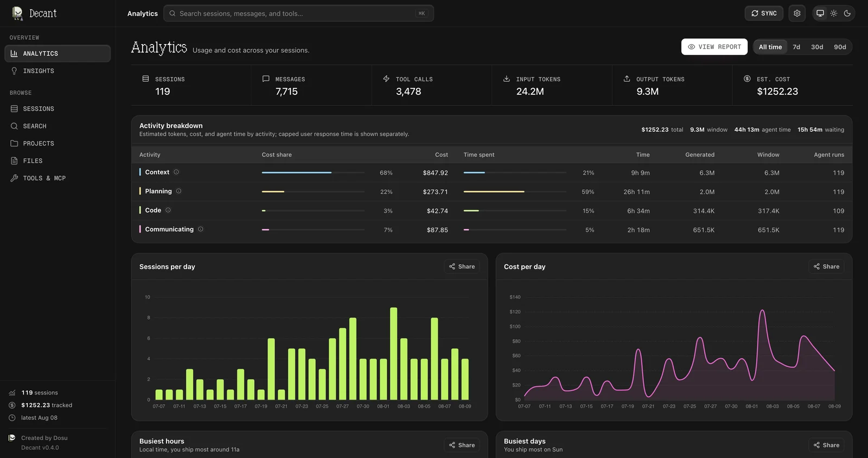868x458 pixels.
Task: Click the Insights lightbulb icon
Action: [14, 71]
